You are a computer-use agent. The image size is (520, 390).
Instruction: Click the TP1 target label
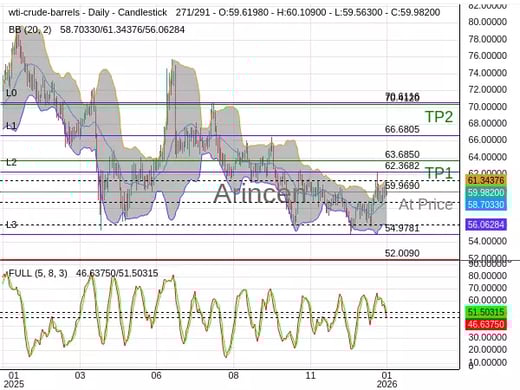(439, 173)
